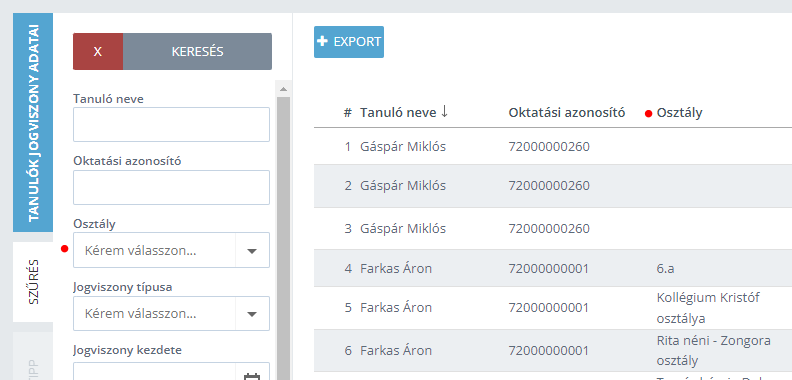The width and height of the screenshot is (792, 380).
Task: Open the TANULÓK JOGVISZONY ADATAI vertical tab
Action: pos(33,122)
